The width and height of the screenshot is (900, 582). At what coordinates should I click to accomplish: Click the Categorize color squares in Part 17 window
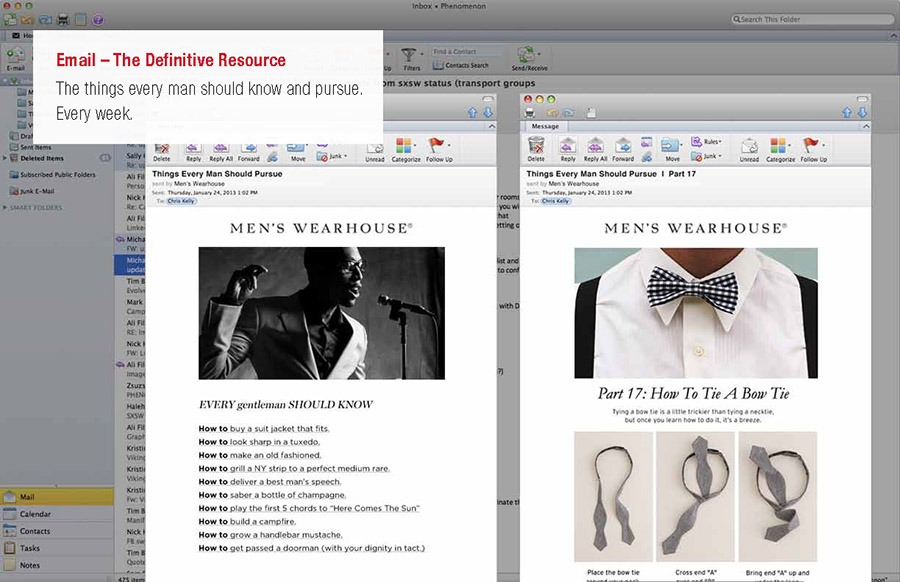coord(778,145)
